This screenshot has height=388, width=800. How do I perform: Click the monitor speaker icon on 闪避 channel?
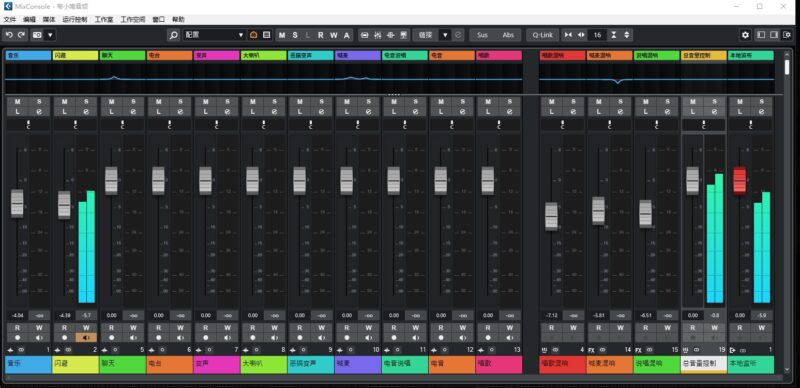coord(86,337)
